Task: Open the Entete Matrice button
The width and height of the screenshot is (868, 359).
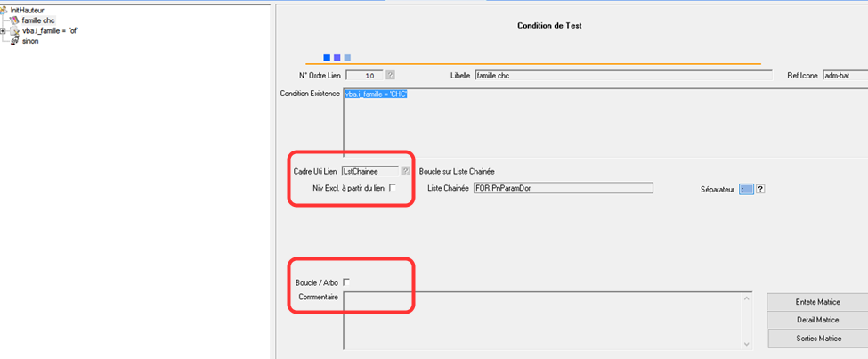Action: [816, 301]
